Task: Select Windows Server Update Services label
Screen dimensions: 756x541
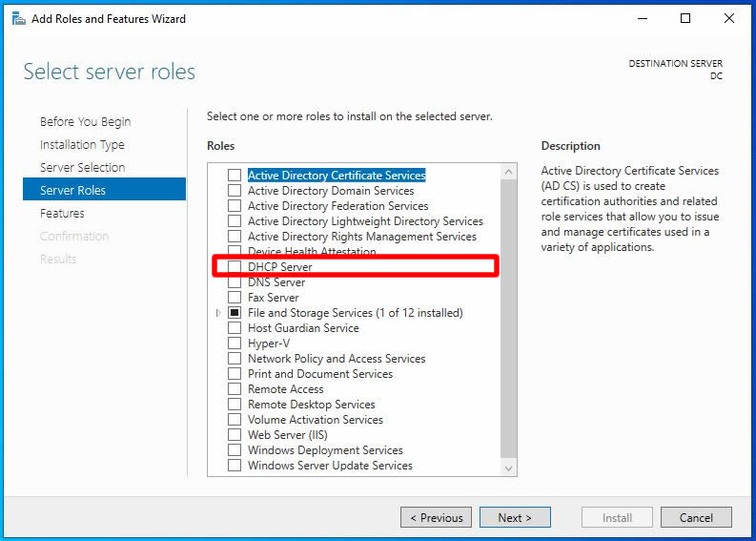Action: coord(330,466)
